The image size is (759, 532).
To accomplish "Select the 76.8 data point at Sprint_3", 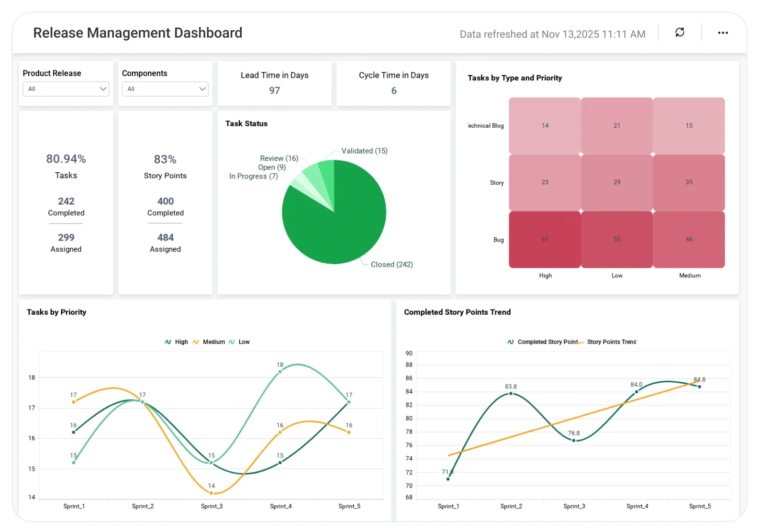I will tap(574, 441).
